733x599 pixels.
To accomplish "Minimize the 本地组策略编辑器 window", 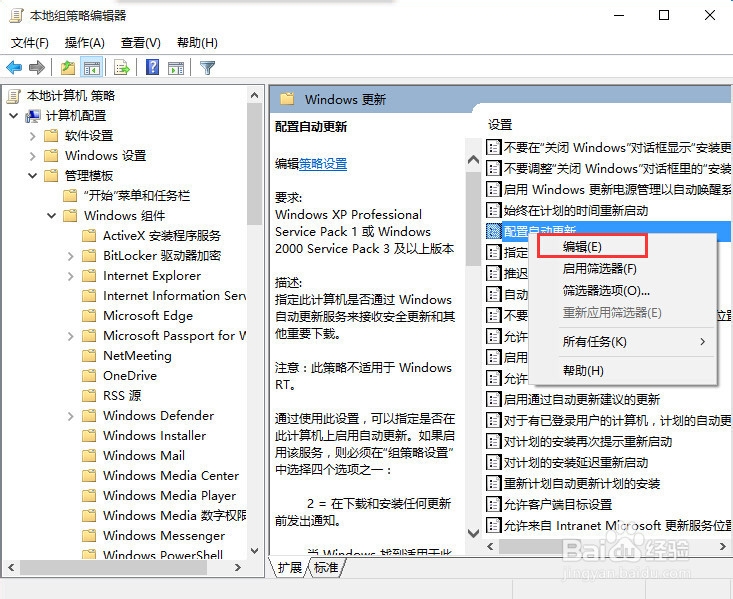I will coord(619,15).
